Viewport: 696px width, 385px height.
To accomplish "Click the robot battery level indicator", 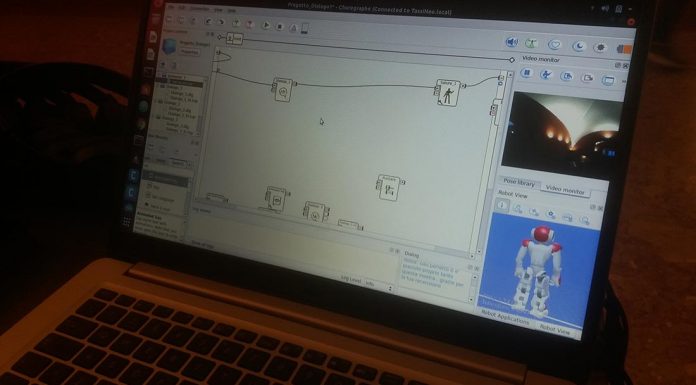I will click(624, 49).
